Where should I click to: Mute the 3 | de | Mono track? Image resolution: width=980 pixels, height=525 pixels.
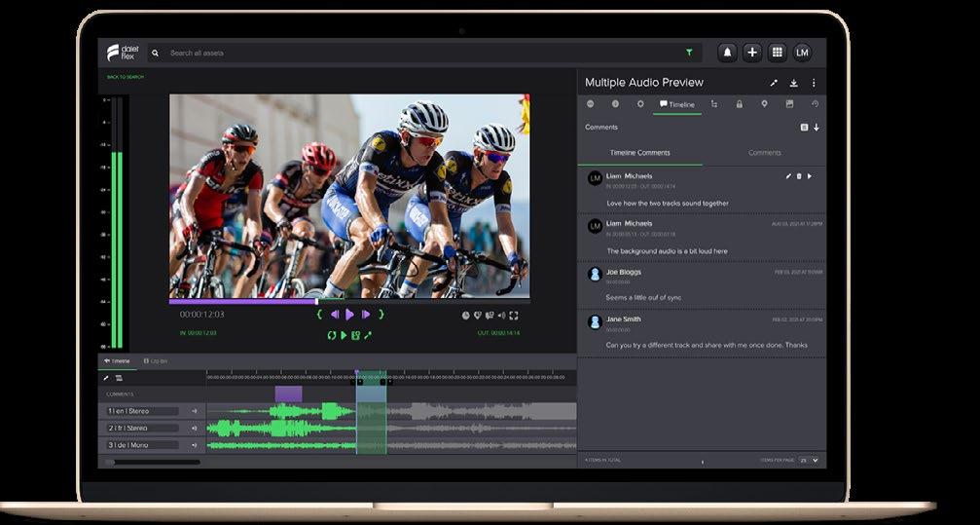coord(195,445)
